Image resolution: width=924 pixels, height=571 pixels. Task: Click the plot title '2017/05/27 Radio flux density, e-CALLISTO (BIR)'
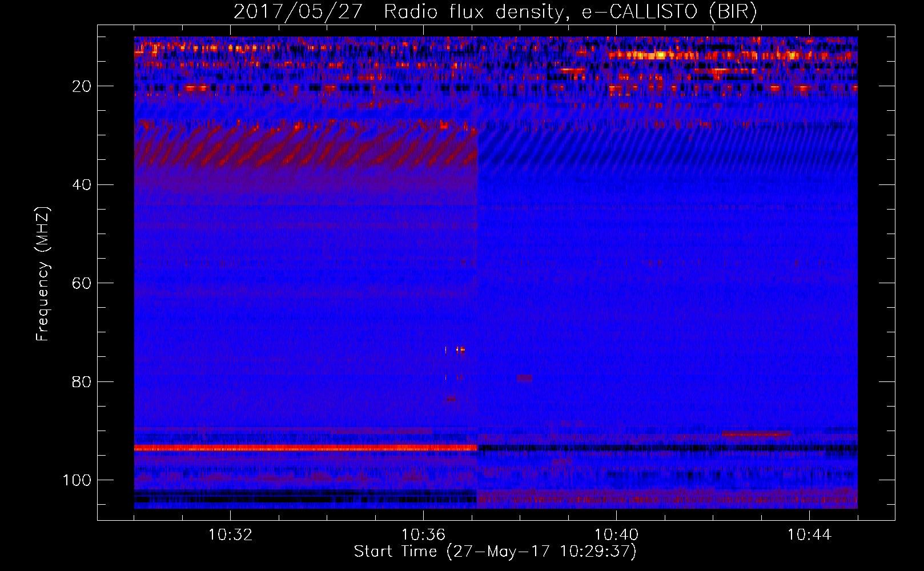(495, 11)
